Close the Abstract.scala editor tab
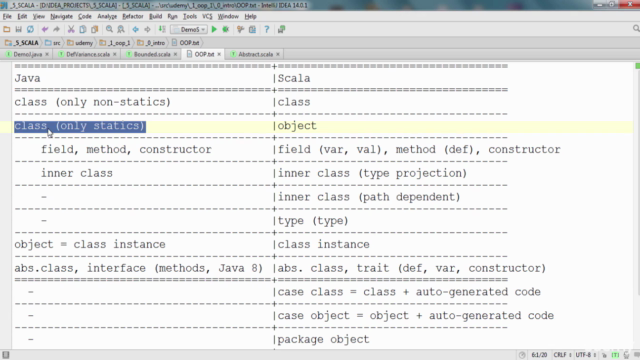Viewport: 640px width, 360px height. click(x=278, y=54)
